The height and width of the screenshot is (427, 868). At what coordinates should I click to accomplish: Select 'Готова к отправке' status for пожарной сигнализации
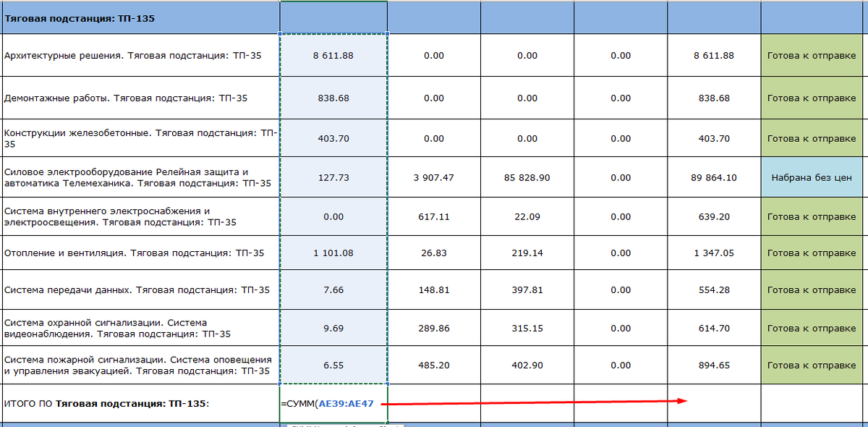point(812,365)
